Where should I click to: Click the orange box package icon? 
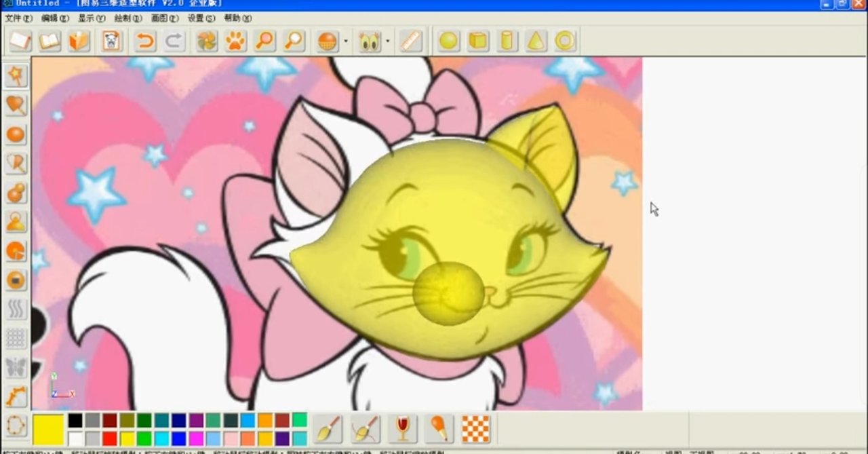tap(80, 41)
